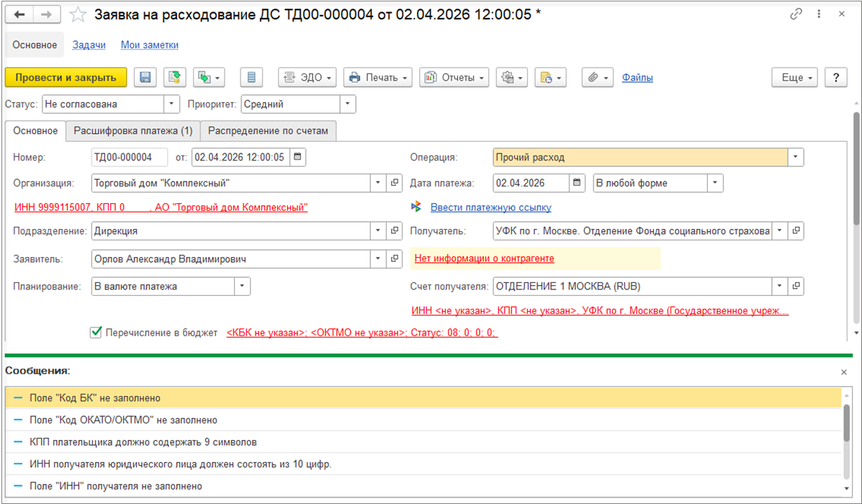Uncheck the Перечисление в бюджет checkbox
Viewport: 862px width, 504px height.
point(96,333)
